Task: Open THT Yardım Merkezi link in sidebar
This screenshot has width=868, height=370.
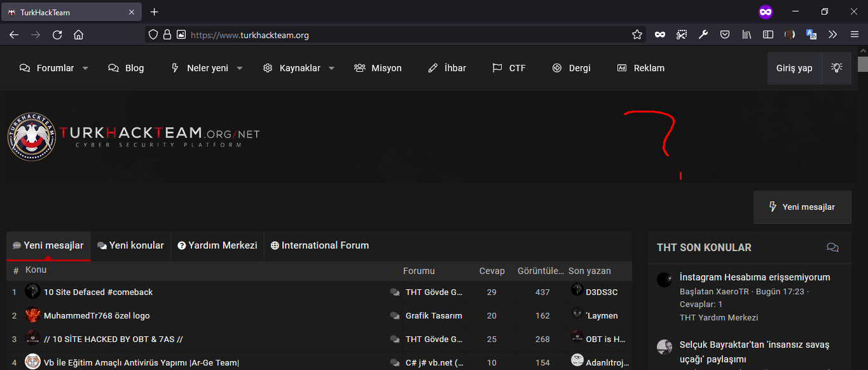Action: point(719,317)
